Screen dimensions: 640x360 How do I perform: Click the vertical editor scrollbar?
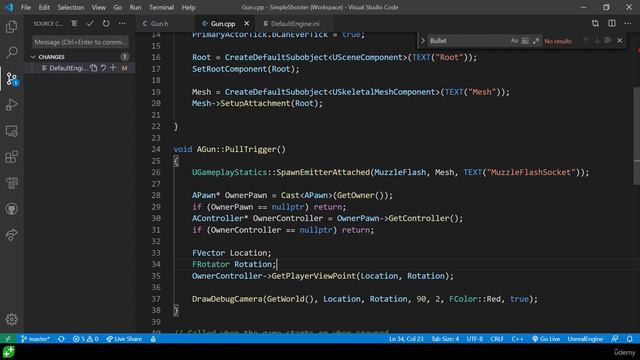(x=637, y=135)
